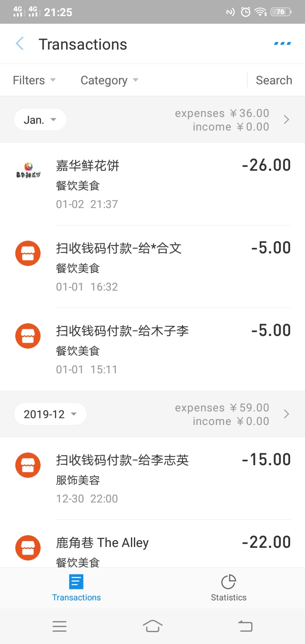Viewport: 305px width, 644px height.
Task: Tap the shop icon for 扫收钱码付款-给*合文
Action: pos(28,253)
